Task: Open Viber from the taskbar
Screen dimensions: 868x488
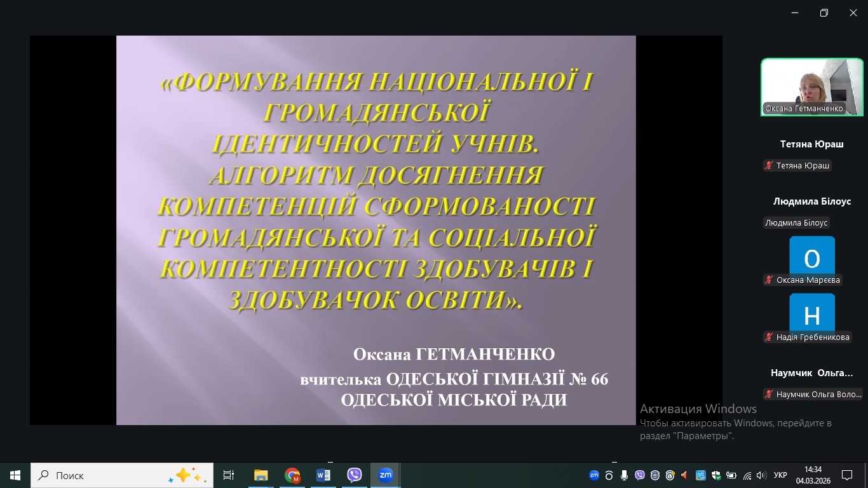Action: point(355,475)
